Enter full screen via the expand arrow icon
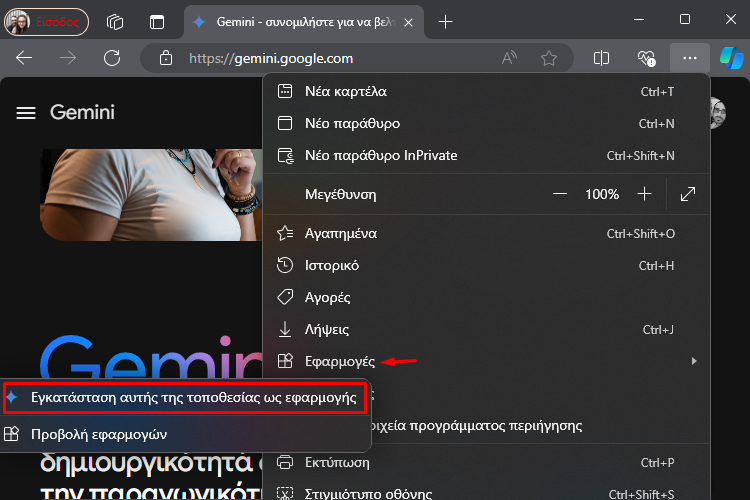Screen dimensions: 750x500 (x=688, y=194)
